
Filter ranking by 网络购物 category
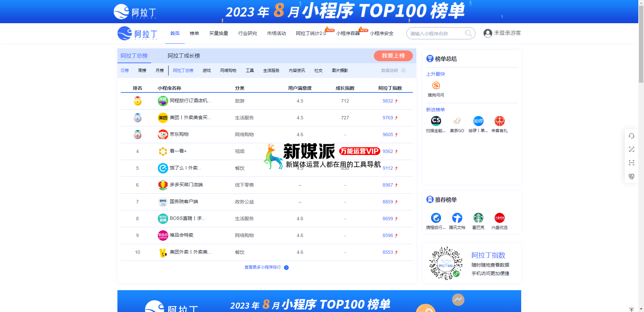point(228,71)
